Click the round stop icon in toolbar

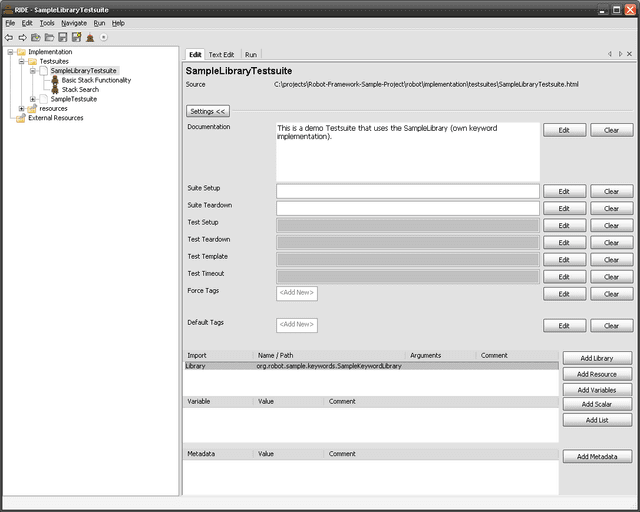[104, 37]
